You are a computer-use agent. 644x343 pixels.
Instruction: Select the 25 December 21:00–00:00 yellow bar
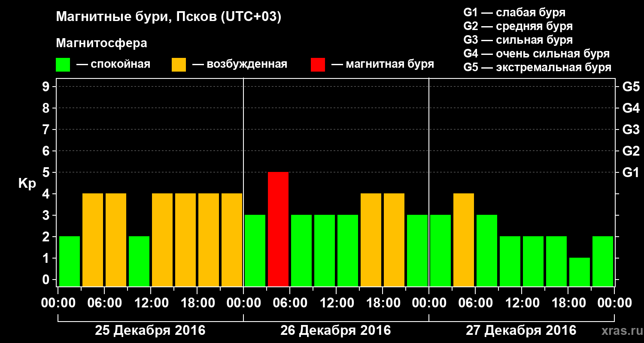point(232,240)
